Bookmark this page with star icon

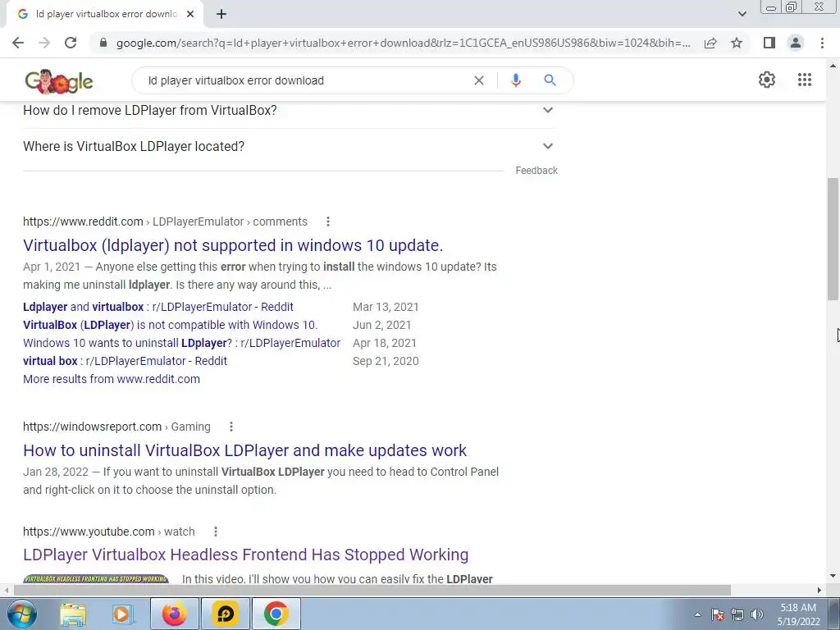pyautogui.click(x=737, y=43)
